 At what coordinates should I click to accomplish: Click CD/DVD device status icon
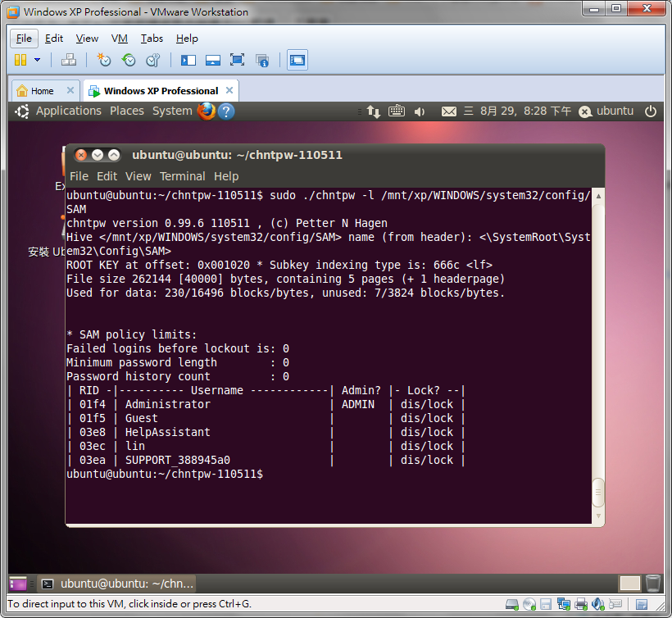pos(529,604)
